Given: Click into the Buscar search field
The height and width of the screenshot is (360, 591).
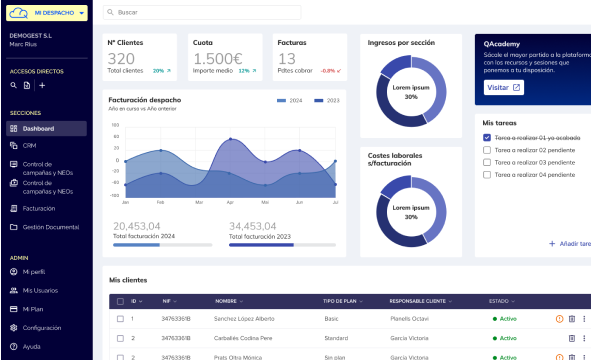Looking at the screenshot, I should pos(202,12).
